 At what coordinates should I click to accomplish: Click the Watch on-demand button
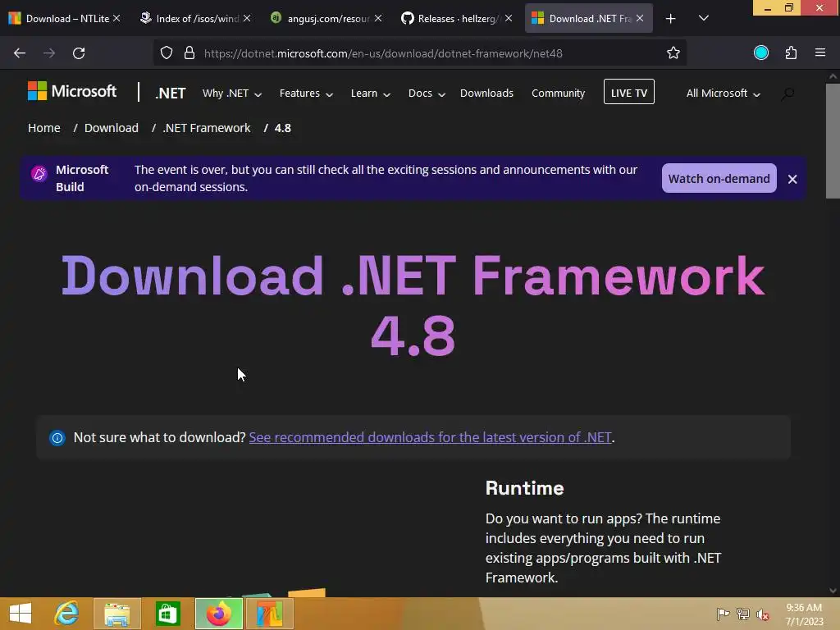719,178
